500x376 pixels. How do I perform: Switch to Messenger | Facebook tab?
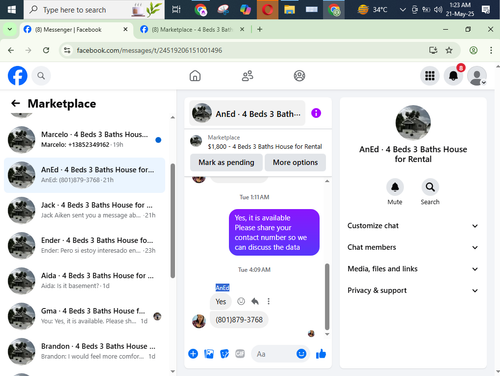point(76,30)
